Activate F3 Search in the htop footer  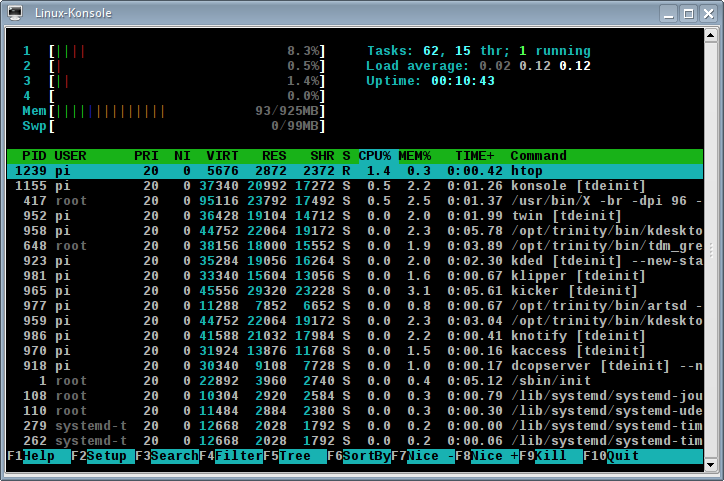[x=167, y=456]
